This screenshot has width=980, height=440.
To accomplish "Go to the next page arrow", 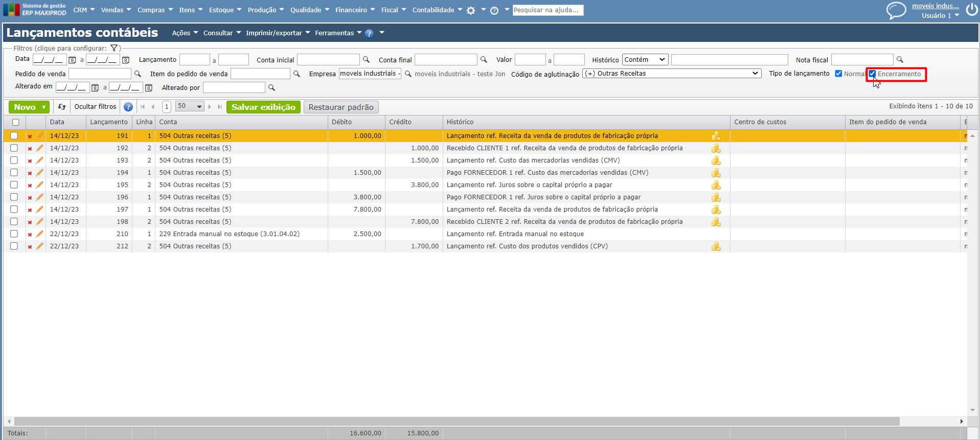I will (210, 107).
